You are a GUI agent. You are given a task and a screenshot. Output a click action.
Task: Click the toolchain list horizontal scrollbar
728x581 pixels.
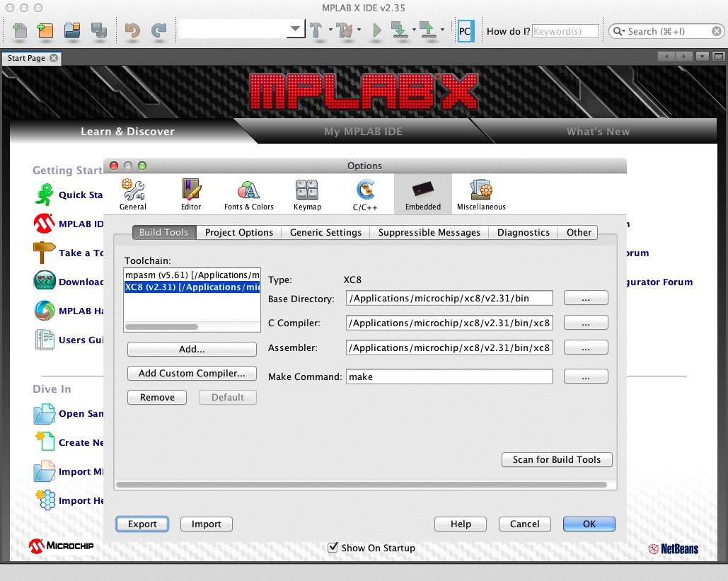click(x=161, y=327)
